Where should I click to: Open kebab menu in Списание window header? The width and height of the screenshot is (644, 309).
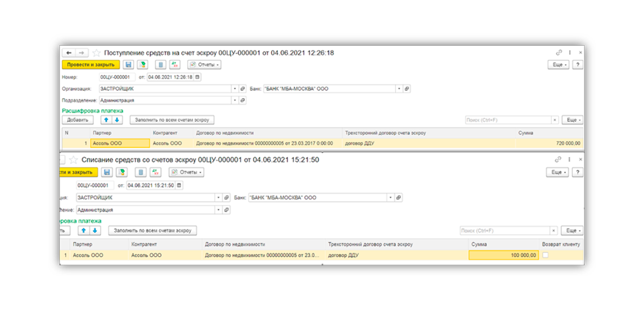[570, 160]
